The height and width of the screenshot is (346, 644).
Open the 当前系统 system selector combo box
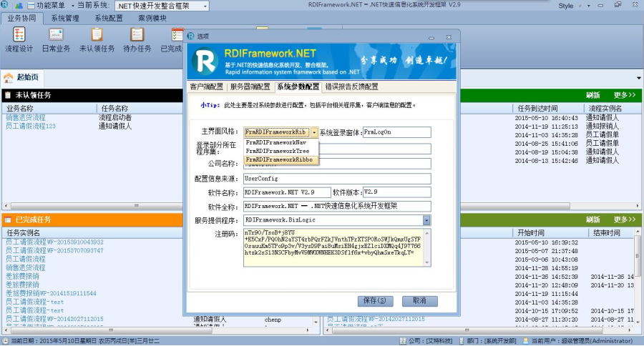click(162, 6)
